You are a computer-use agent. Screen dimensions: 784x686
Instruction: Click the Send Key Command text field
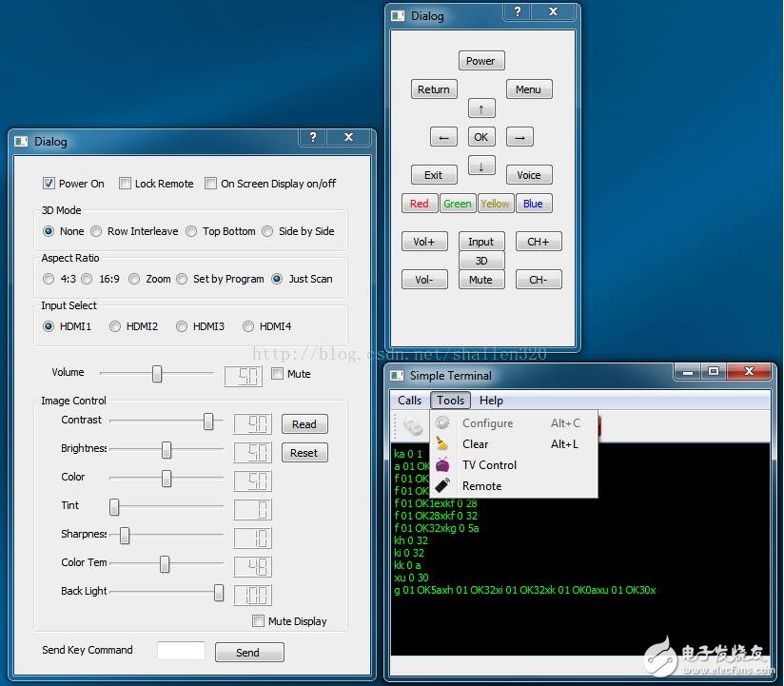(x=181, y=651)
